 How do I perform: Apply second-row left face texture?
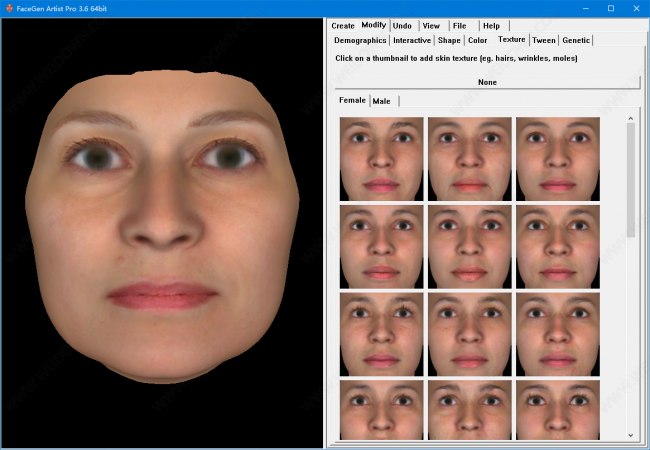381,246
